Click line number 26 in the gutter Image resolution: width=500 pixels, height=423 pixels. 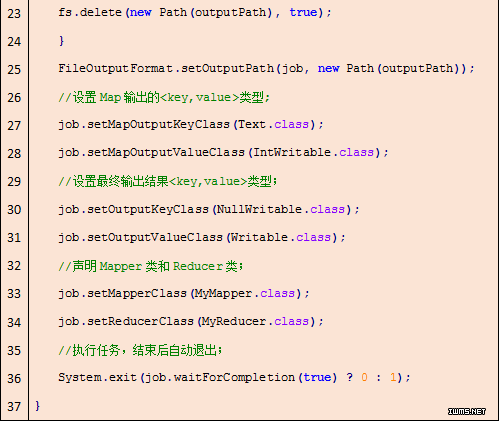coord(14,98)
